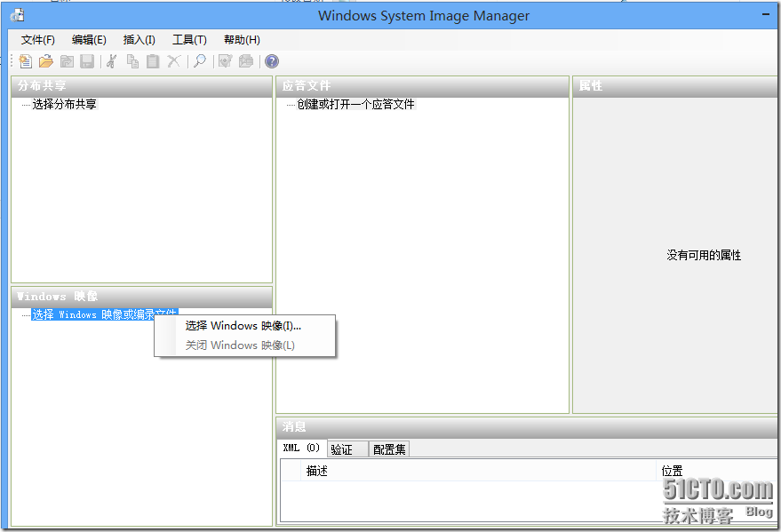Viewport: 781px width, 532px height.
Task: Open the 文件(F) menu
Action: [38, 40]
